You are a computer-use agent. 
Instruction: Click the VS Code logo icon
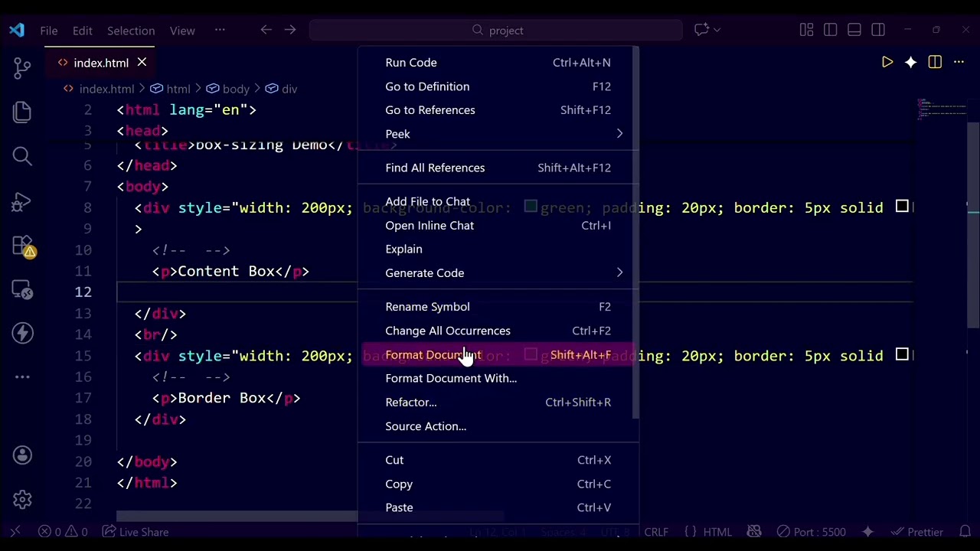17,30
